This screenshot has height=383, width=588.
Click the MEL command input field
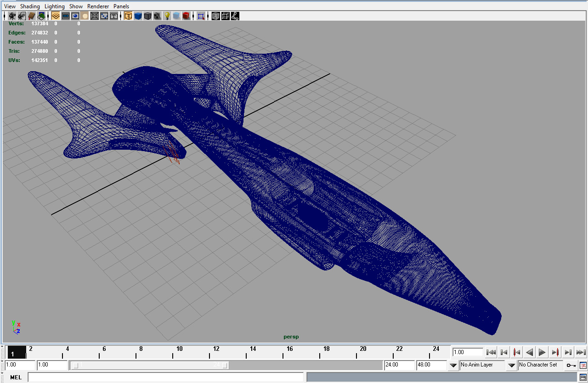pyautogui.click(x=165, y=377)
